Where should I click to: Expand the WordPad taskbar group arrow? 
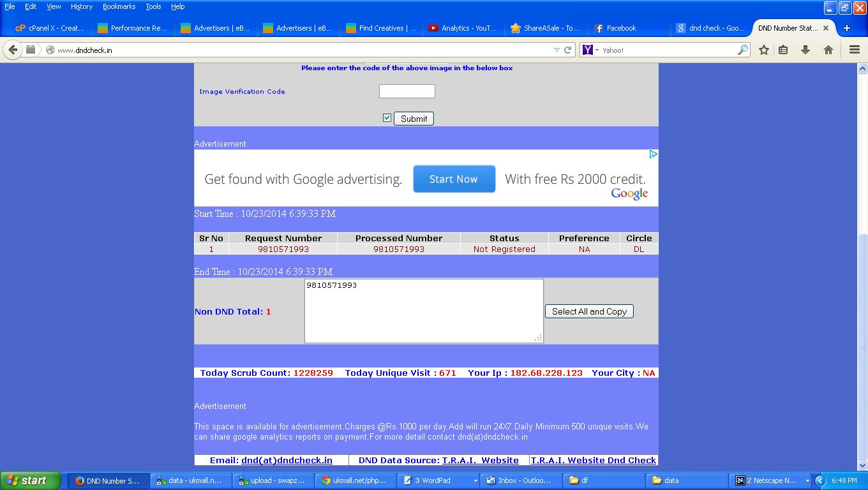pyautogui.click(x=475, y=480)
